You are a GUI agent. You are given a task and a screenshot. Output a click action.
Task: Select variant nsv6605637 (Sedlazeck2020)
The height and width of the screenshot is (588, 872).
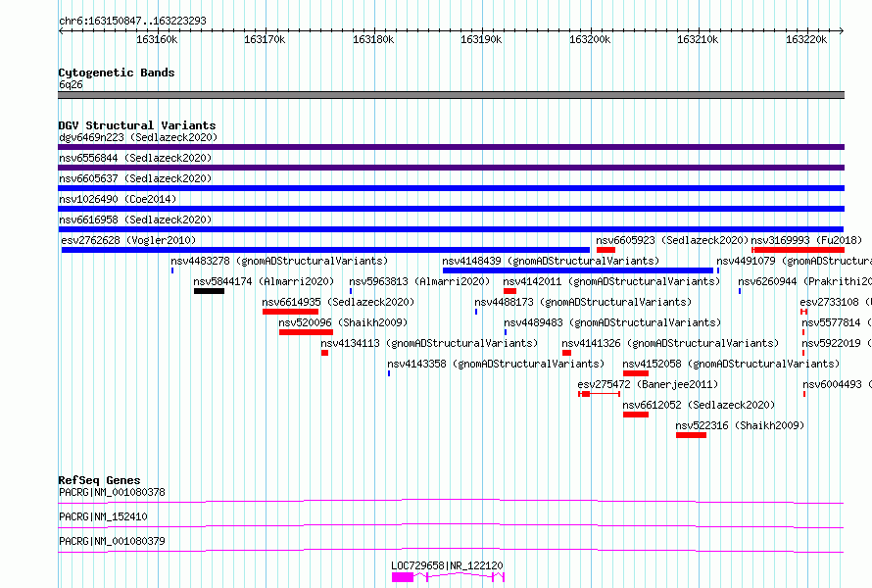pyautogui.click(x=451, y=188)
